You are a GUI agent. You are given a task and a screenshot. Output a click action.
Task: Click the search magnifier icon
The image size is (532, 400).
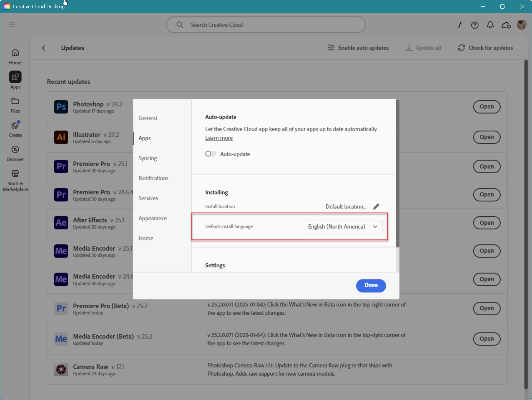(x=180, y=25)
